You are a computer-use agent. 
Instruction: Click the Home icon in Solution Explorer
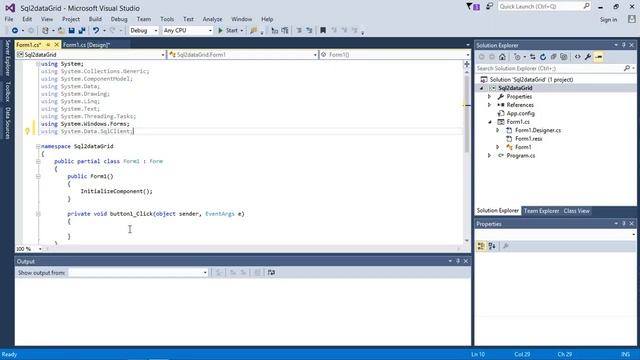[x=502, y=57]
